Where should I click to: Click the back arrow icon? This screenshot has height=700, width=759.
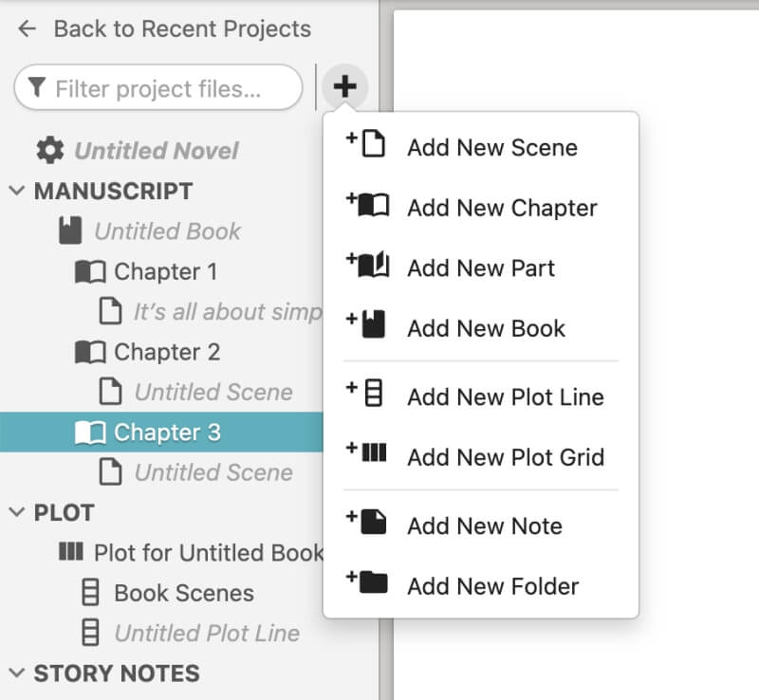(28, 28)
